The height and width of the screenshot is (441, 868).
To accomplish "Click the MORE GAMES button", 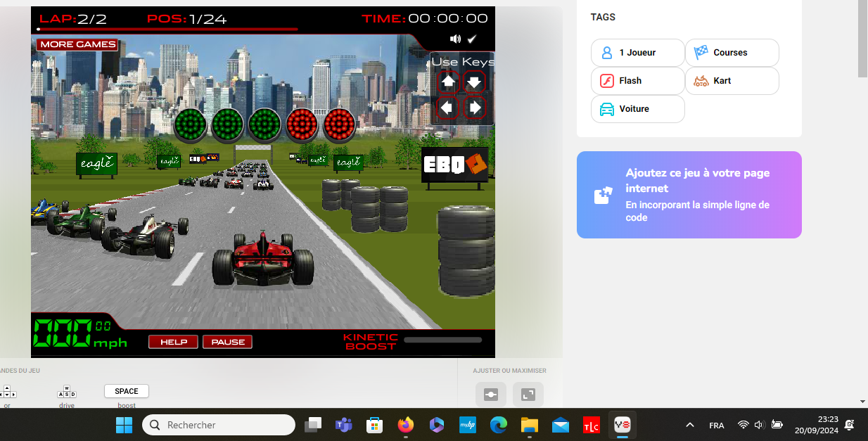I will click(77, 44).
